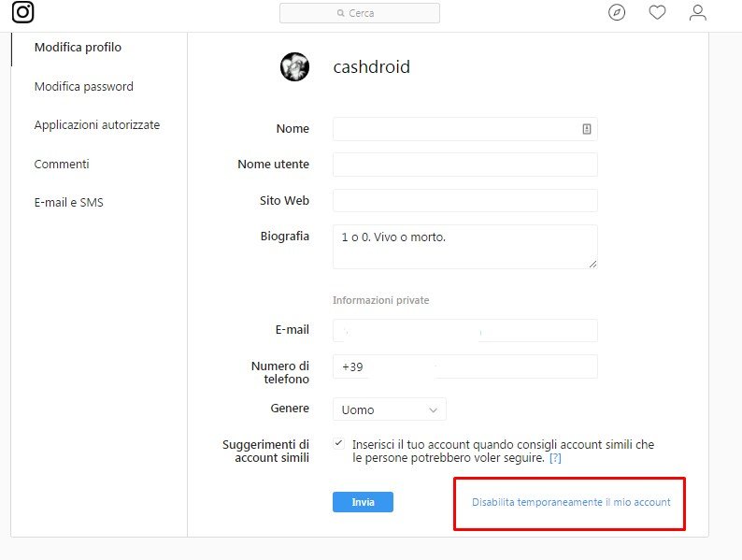Open E-mail e SMS settings

tap(69, 203)
